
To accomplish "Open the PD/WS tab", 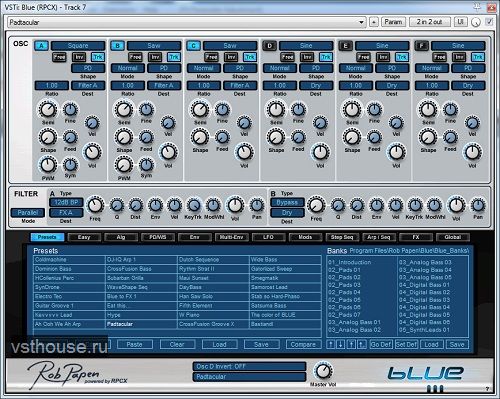I will [158, 237].
